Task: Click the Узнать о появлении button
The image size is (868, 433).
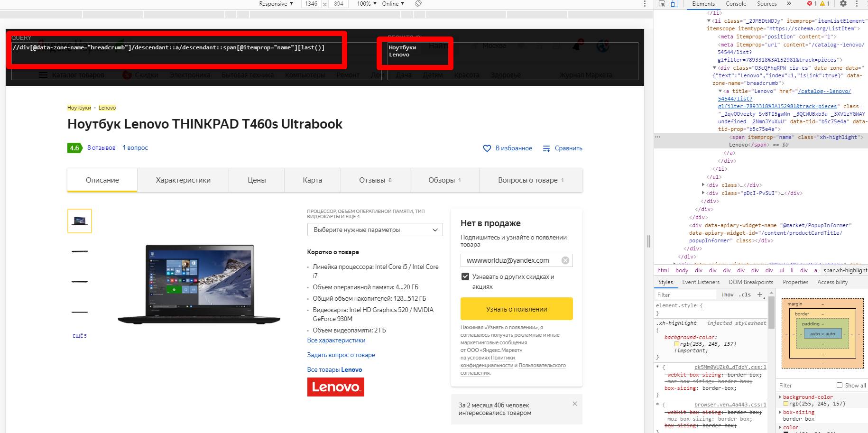Action: tap(517, 309)
